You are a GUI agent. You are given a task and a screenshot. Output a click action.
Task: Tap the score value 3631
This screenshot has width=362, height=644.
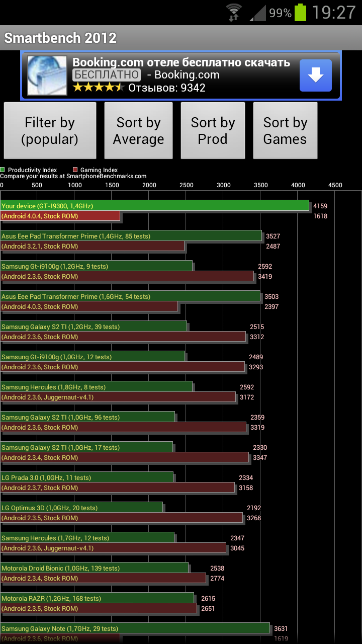[281, 628]
